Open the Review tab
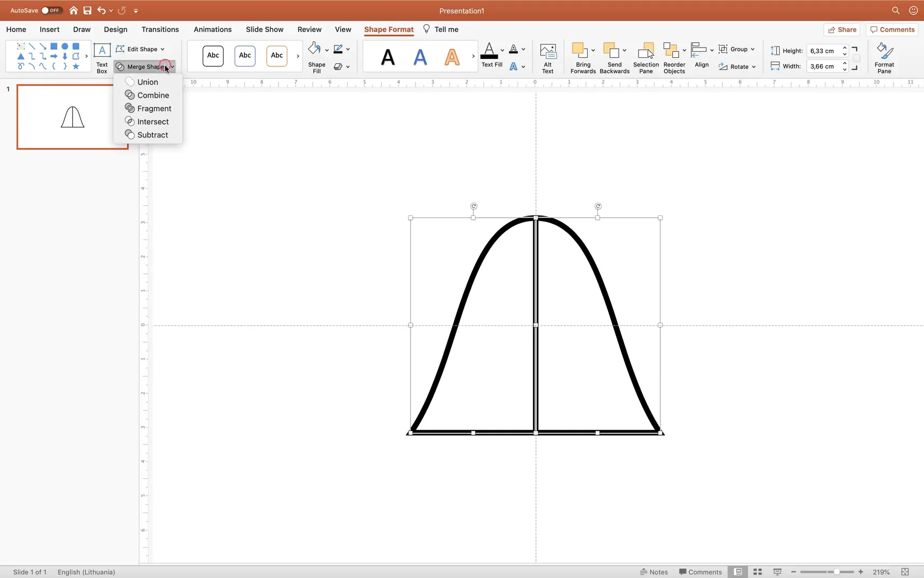924x578 pixels. (x=310, y=29)
